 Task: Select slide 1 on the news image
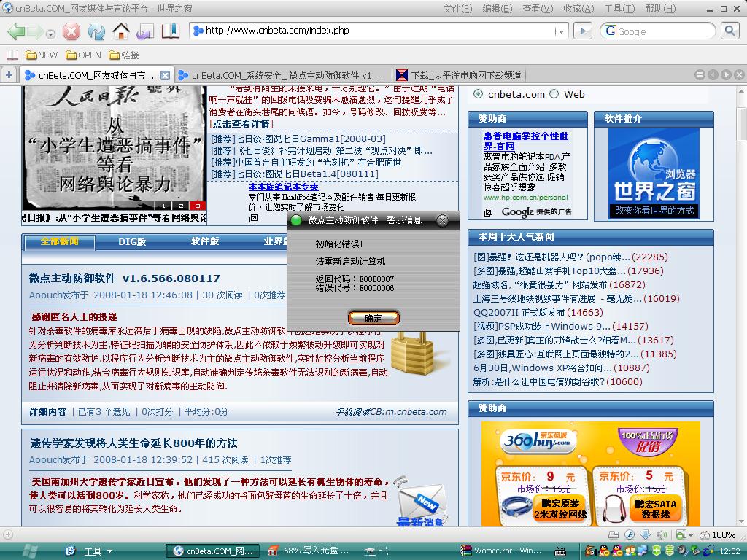click(x=164, y=206)
